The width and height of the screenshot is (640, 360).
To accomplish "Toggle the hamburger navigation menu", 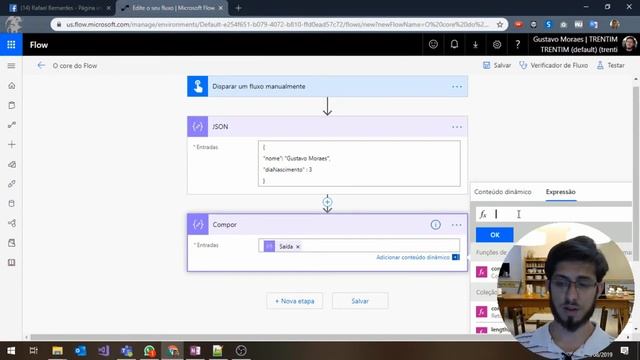I will [11, 66].
